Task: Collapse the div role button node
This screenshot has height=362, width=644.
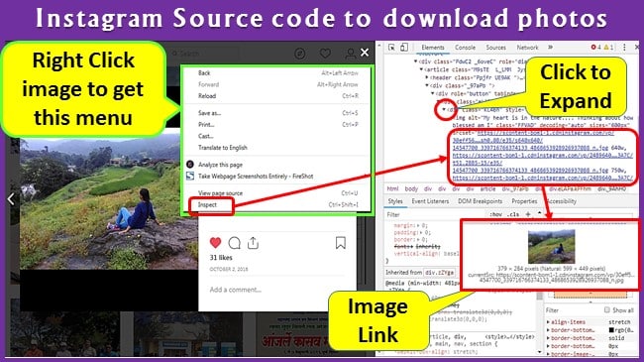Action: click(x=433, y=93)
